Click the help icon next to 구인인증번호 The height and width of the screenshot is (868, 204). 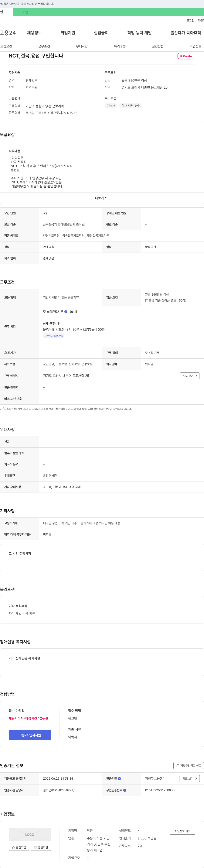click(125, 790)
